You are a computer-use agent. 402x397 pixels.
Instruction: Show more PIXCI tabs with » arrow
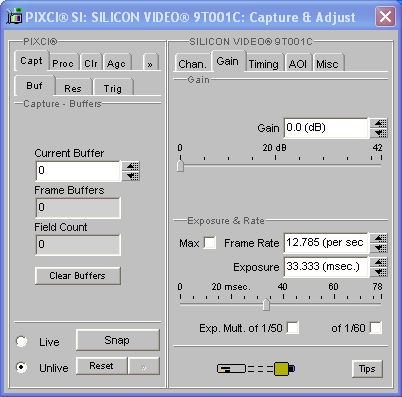click(150, 64)
